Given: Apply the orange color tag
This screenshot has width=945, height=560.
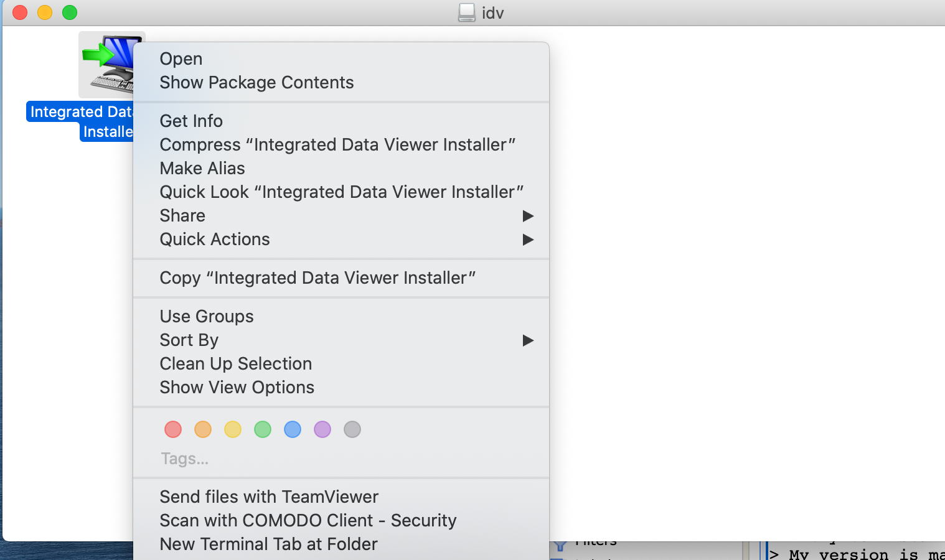Looking at the screenshot, I should [x=203, y=429].
